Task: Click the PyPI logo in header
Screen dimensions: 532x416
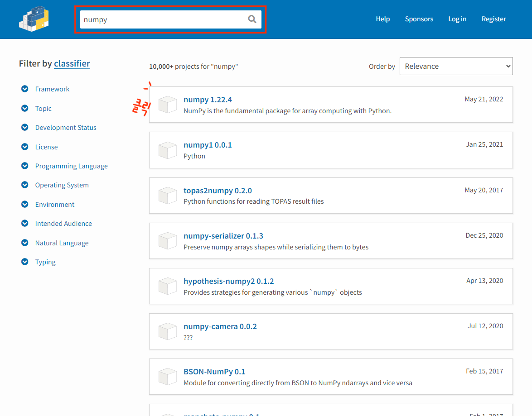Action: (x=34, y=19)
